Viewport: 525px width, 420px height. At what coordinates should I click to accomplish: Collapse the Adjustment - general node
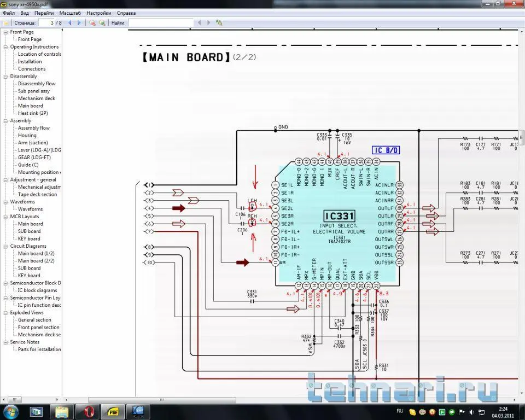(x=5, y=180)
